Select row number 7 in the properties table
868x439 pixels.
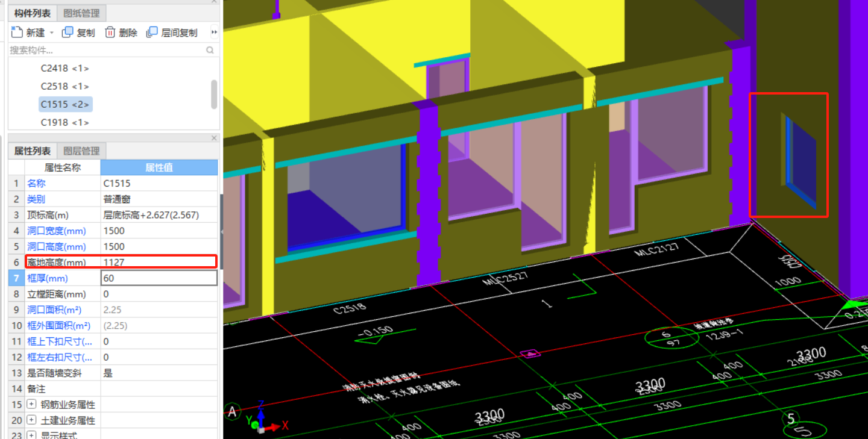pyautogui.click(x=16, y=278)
